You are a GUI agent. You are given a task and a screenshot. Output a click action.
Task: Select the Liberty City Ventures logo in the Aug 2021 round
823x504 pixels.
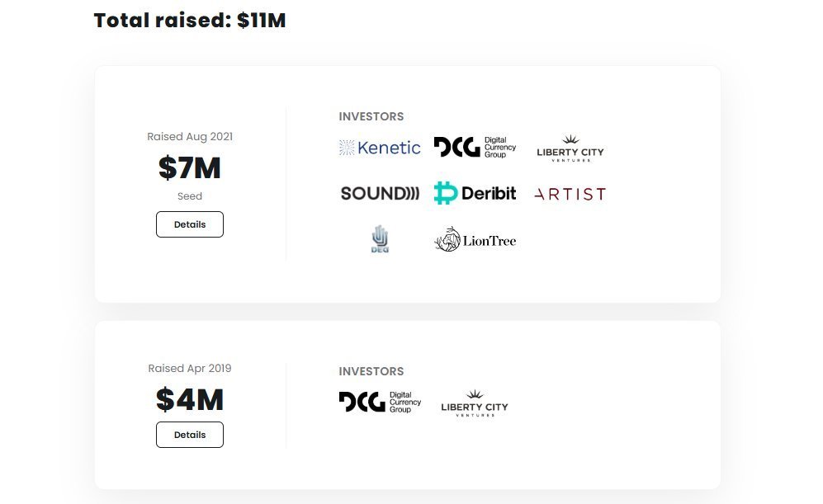570,148
